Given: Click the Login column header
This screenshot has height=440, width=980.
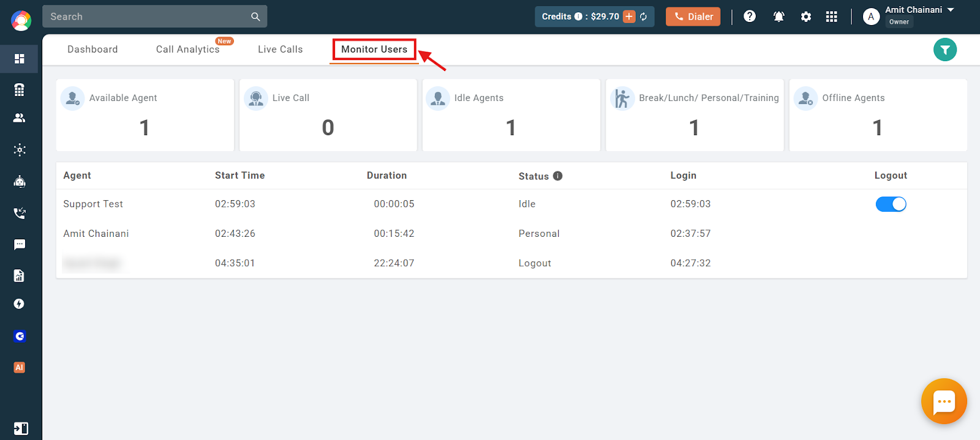Looking at the screenshot, I should 684,176.
